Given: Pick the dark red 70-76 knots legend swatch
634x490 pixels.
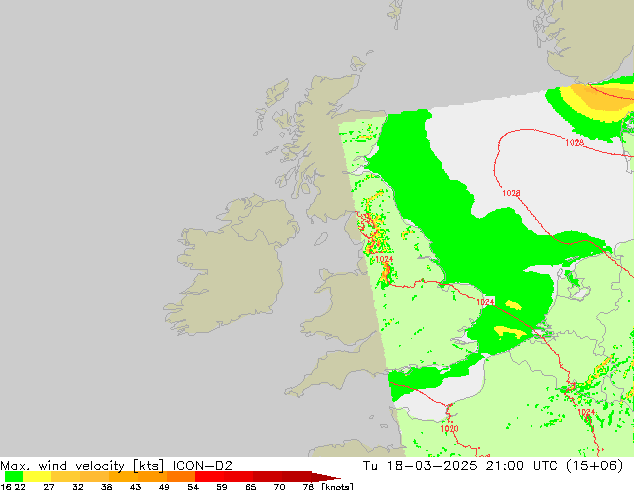Looking at the screenshot, I should (x=296, y=476).
